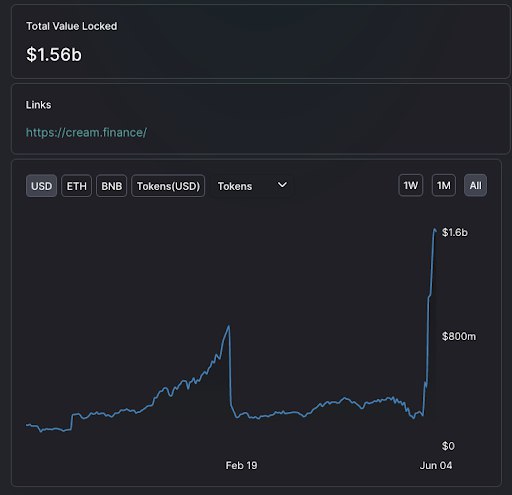This screenshot has height=495, width=512.
Task: Click the Links section heading
Action: [38, 105]
